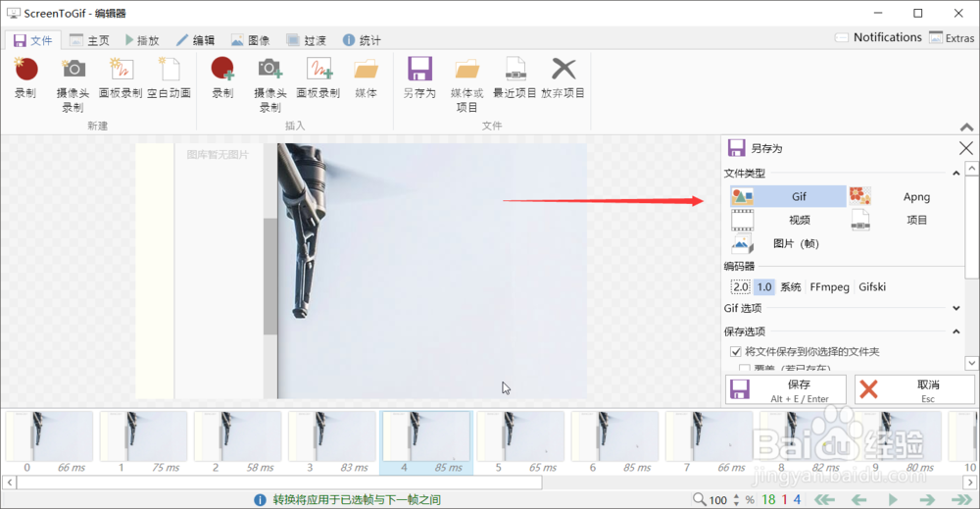Go to first frame with double-left arrow
The width and height of the screenshot is (980, 509).
[824, 499]
